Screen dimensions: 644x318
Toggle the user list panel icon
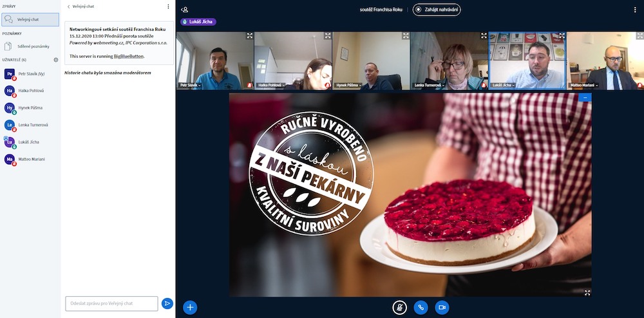184,10
